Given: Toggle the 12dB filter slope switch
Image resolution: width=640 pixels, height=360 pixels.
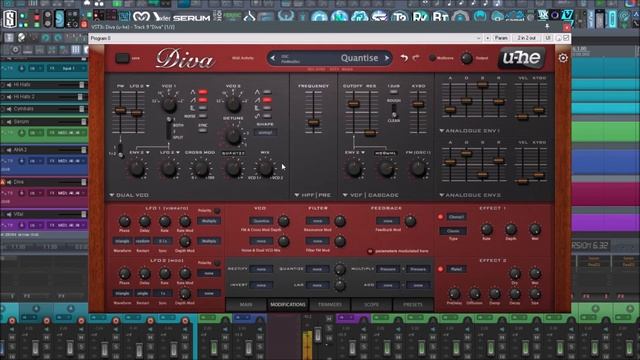Looking at the screenshot, I should click(393, 92).
